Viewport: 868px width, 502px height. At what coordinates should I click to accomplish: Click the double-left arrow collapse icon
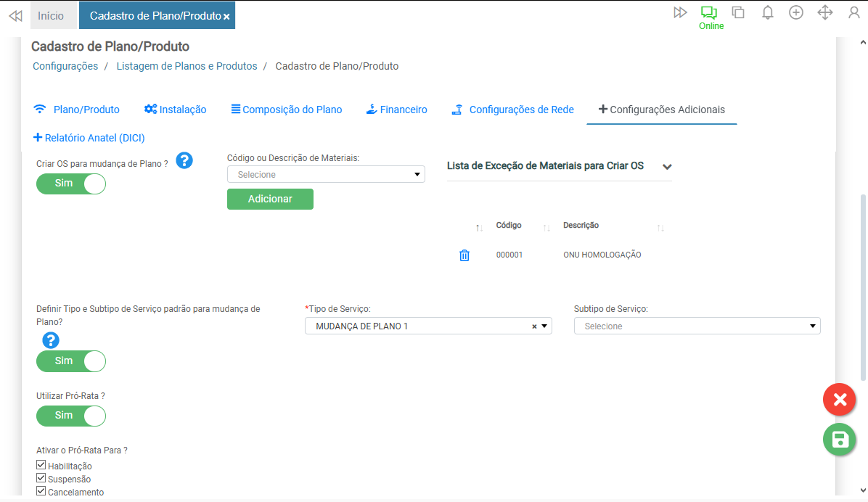[15, 15]
